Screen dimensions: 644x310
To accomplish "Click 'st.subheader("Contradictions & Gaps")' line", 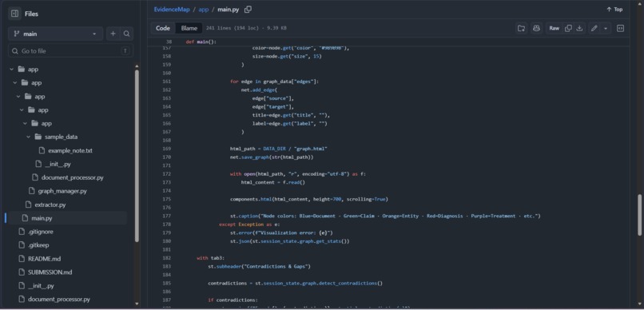I will 259,267.
